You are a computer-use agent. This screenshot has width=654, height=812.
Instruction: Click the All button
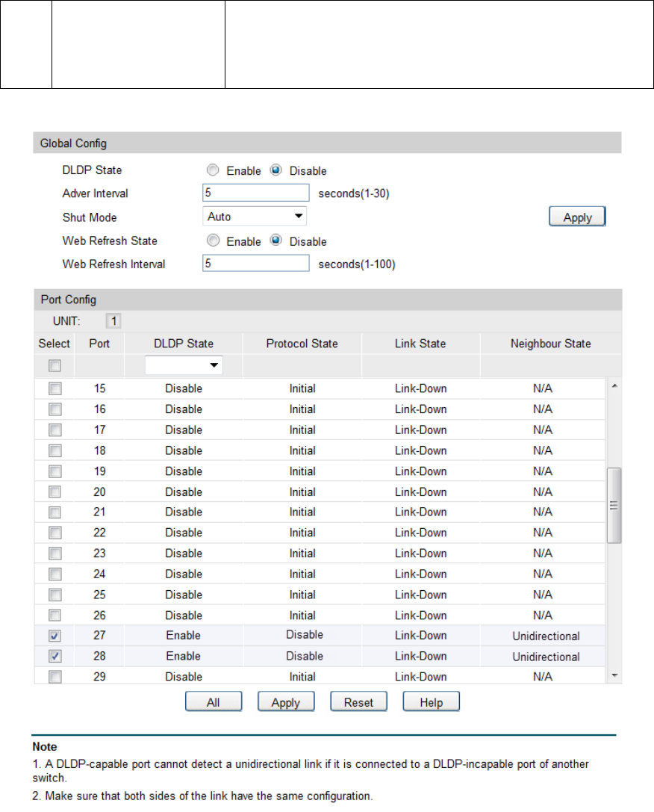214,702
